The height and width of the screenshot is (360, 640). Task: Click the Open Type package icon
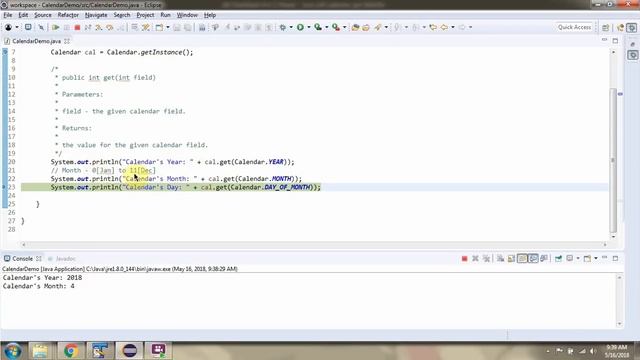click(355, 27)
